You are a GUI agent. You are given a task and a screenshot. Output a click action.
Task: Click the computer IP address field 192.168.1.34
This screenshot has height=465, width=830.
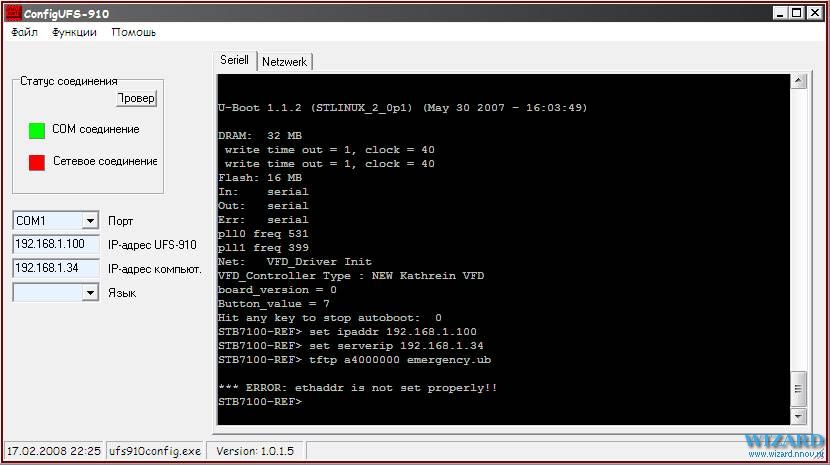[x=56, y=268]
